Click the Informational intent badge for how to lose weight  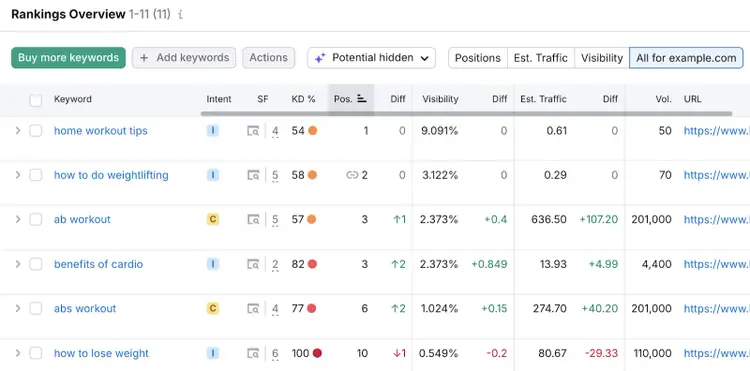213,353
